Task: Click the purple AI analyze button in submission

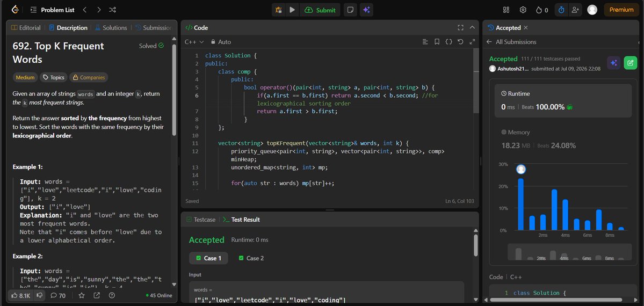Action: pyautogui.click(x=613, y=63)
